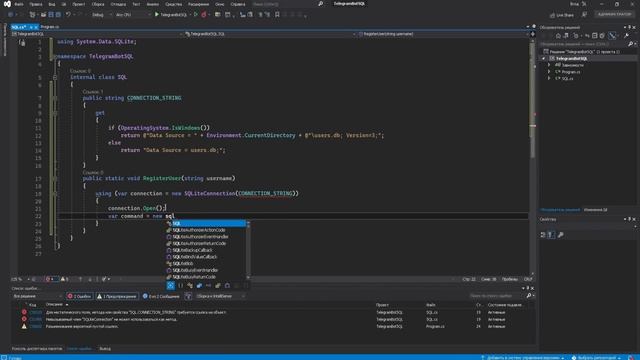This screenshot has height=360, width=640.
Task: Switch to the Изменения Git tab
Action: (x=595, y=210)
